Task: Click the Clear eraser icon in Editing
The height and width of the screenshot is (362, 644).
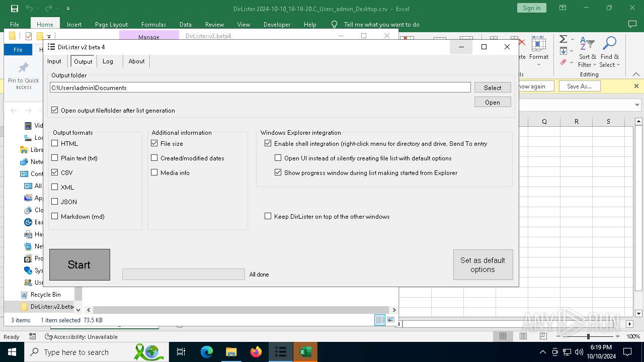Action: pyautogui.click(x=563, y=62)
